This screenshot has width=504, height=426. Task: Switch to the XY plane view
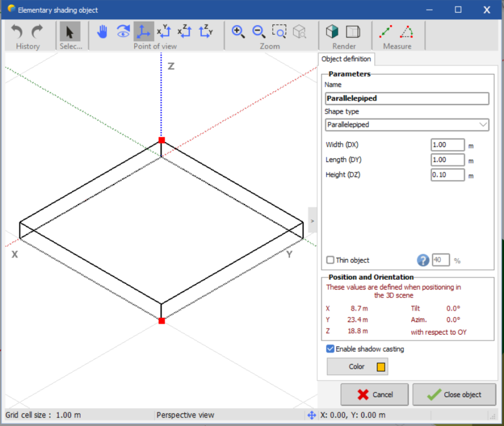click(164, 32)
